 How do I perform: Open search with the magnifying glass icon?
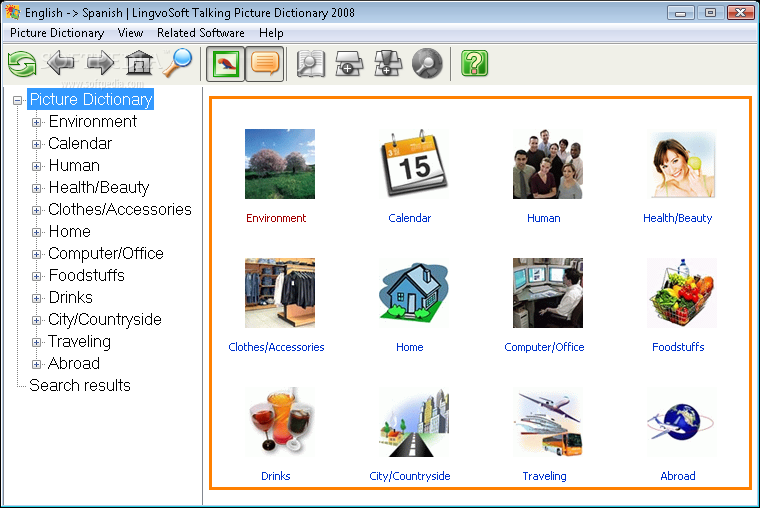coord(177,63)
